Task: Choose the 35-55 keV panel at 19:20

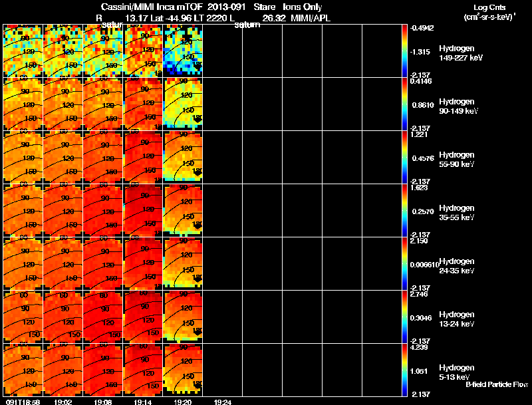Action: pyautogui.click(x=183, y=210)
